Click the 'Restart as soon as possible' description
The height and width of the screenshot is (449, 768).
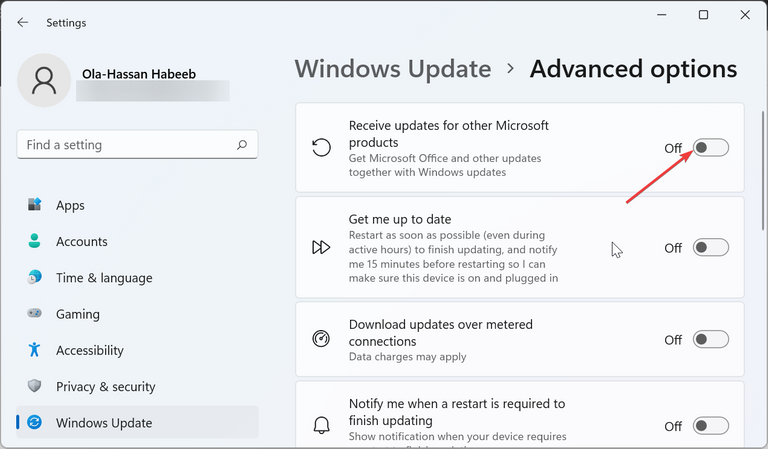(x=454, y=257)
